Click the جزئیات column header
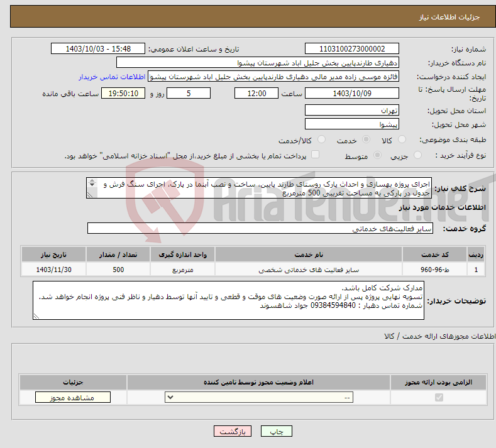This screenshot has width=496, height=448. pos(73,382)
